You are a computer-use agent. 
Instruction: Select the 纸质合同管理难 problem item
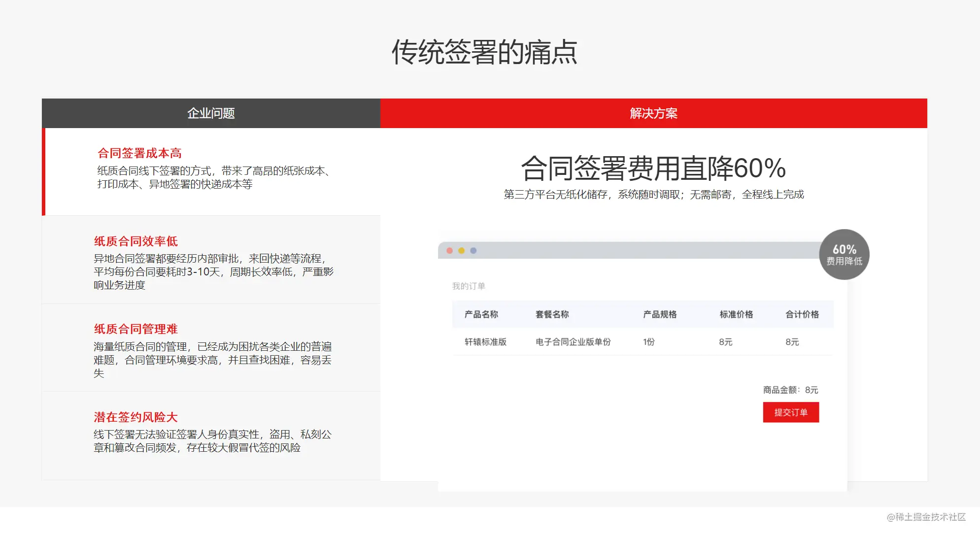[x=211, y=348]
